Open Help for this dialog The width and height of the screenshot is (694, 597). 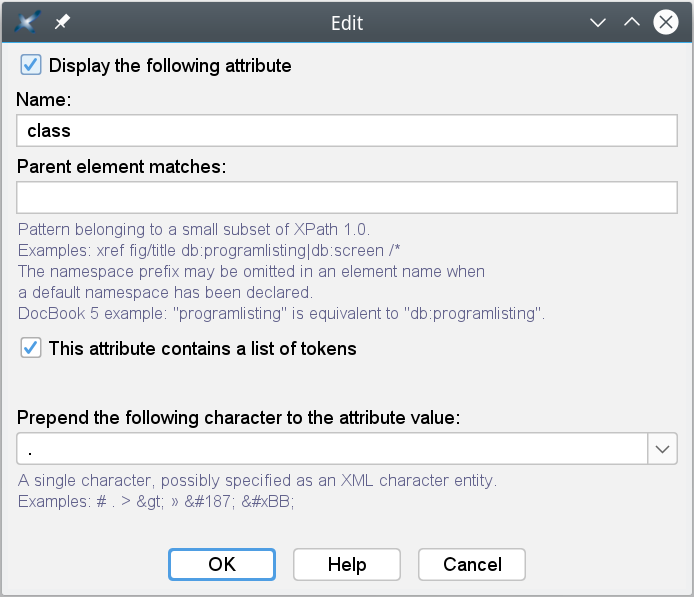(x=347, y=565)
